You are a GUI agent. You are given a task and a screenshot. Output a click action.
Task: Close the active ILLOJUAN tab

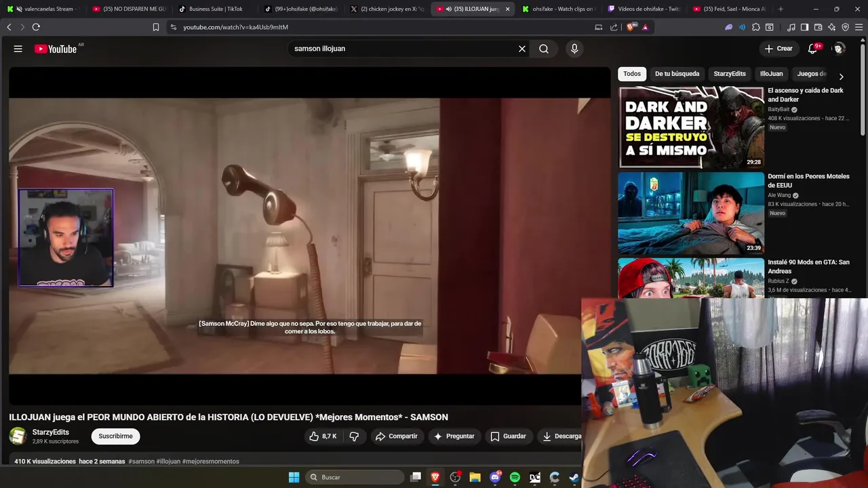pyautogui.click(x=507, y=9)
